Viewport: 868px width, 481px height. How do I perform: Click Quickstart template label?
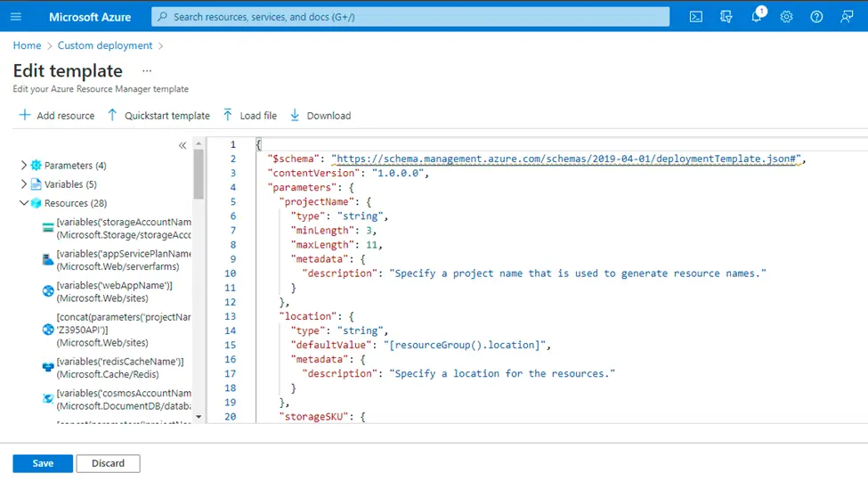[167, 116]
